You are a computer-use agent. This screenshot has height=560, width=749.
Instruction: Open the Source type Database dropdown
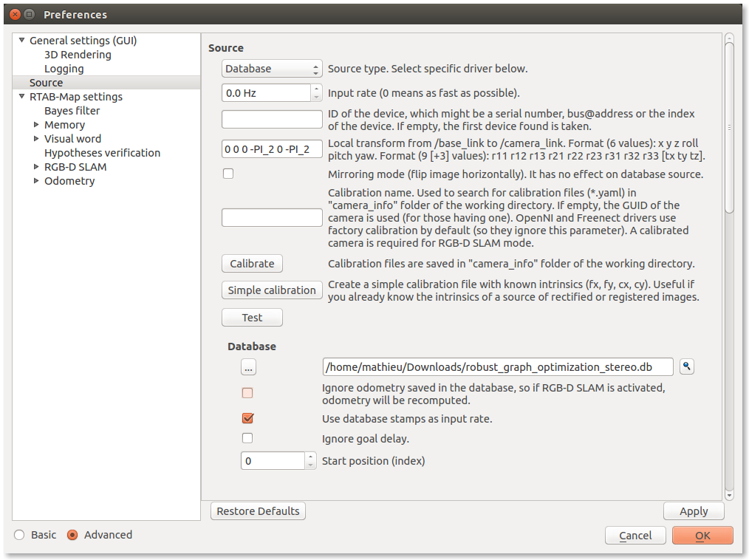tap(272, 68)
